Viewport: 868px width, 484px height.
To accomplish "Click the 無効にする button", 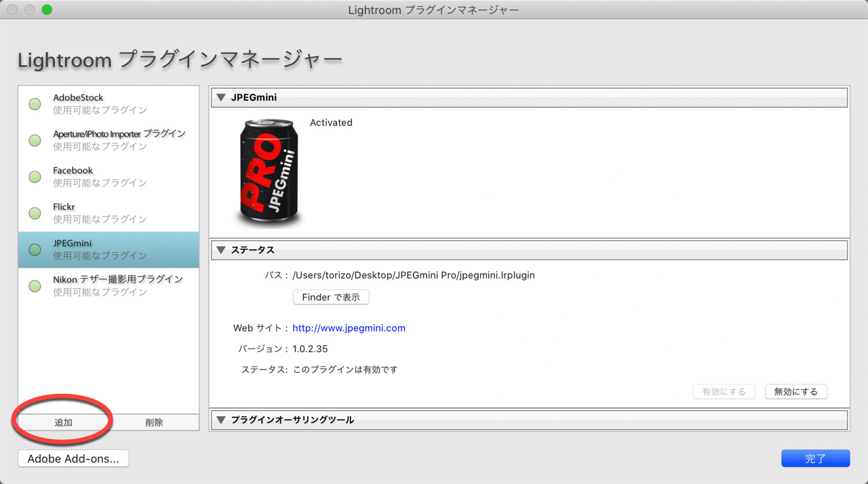I will point(795,392).
